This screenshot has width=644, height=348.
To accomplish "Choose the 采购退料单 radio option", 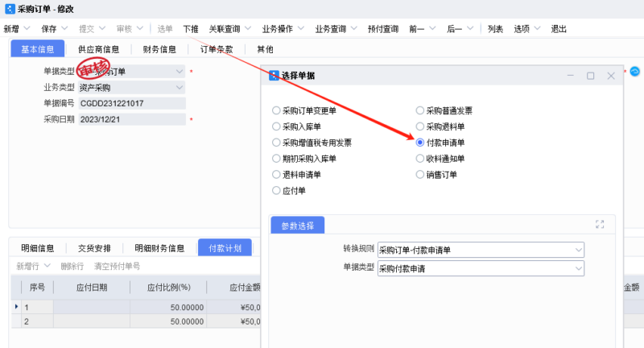I will [419, 126].
